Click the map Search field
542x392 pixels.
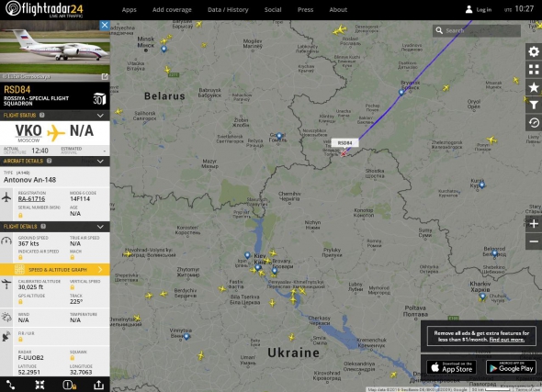[x=477, y=30]
